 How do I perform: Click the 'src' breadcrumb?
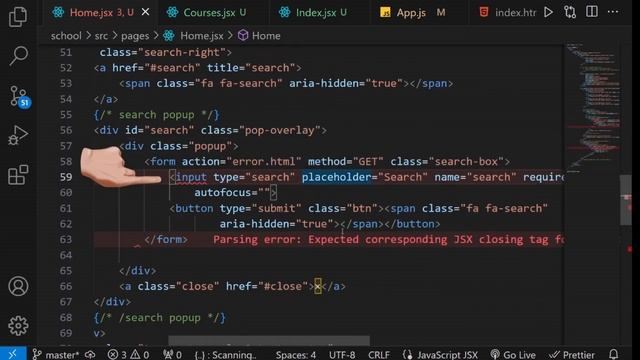[x=101, y=36]
